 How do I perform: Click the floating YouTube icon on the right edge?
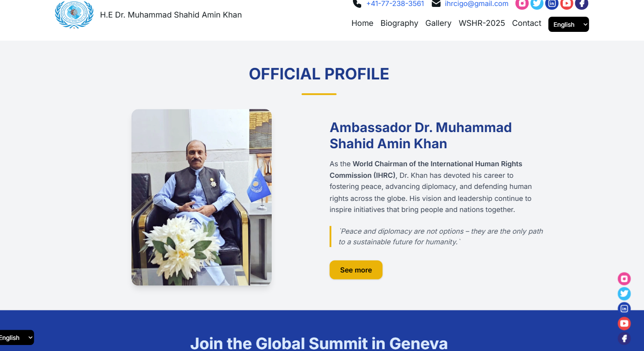pyautogui.click(x=624, y=323)
